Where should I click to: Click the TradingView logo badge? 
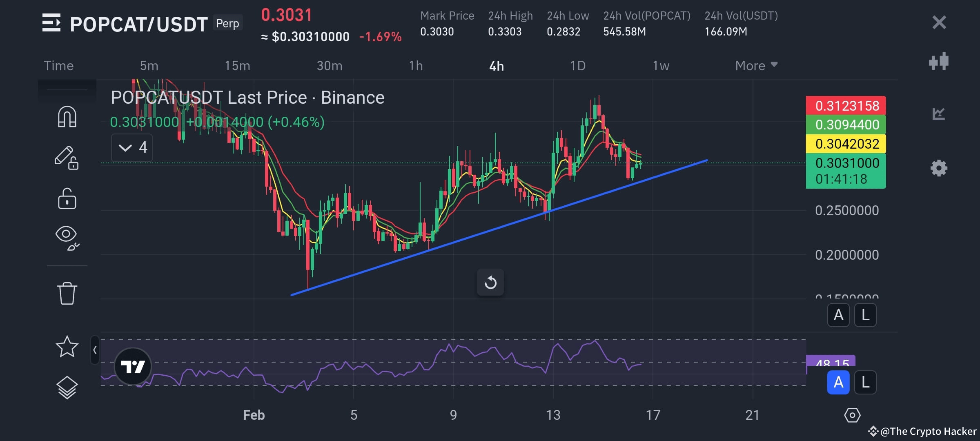tap(133, 366)
